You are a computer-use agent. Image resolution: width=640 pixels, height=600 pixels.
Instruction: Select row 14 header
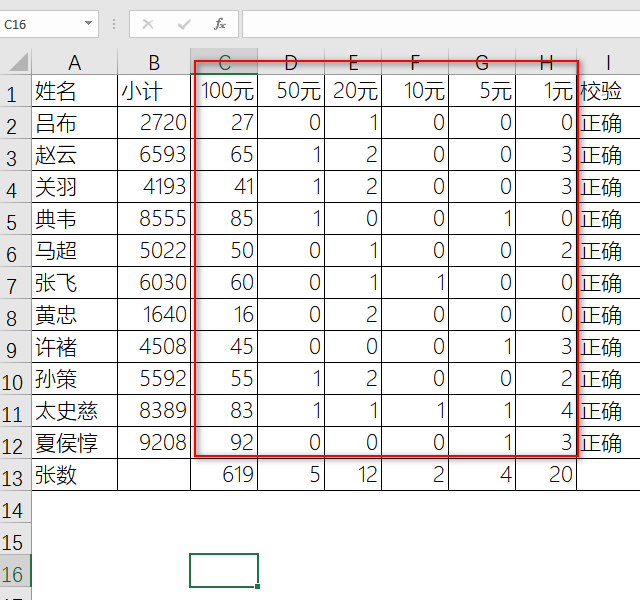pyautogui.click(x=16, y=507)
